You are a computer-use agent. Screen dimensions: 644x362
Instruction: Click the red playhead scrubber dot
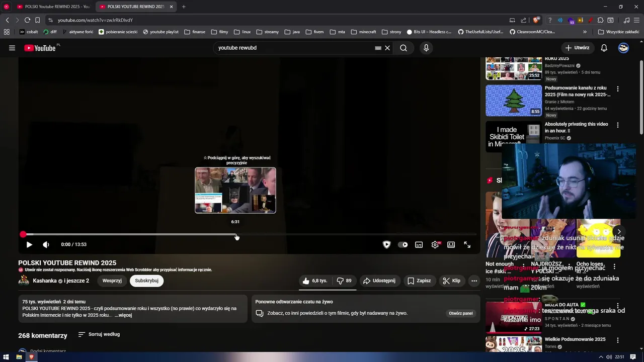[23, 234]
